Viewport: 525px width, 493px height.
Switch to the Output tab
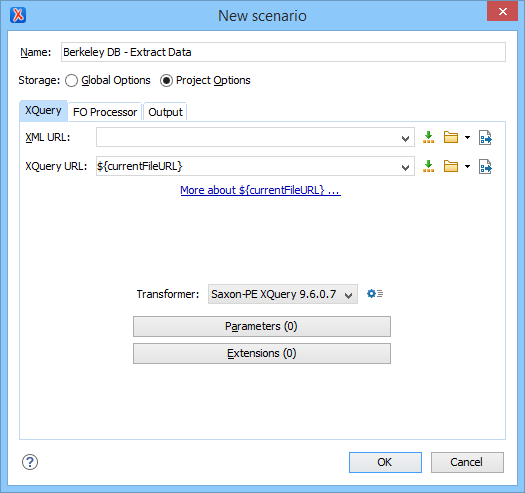[165, 112]
